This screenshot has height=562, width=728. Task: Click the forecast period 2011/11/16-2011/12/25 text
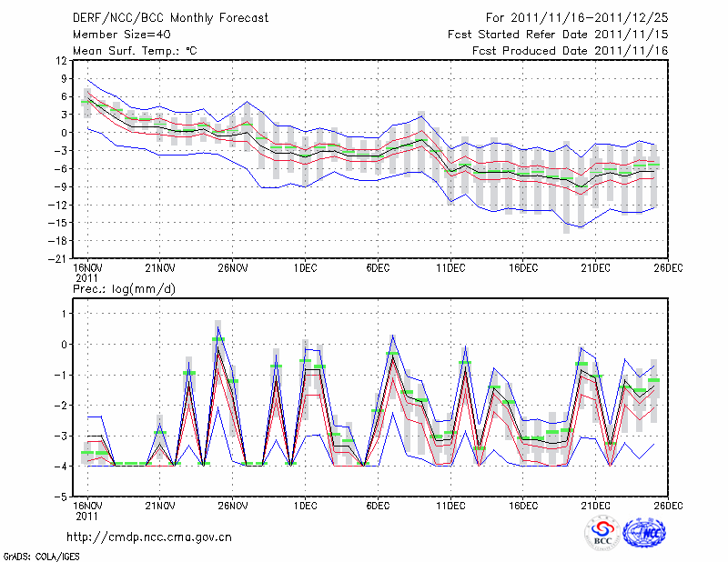577,17
